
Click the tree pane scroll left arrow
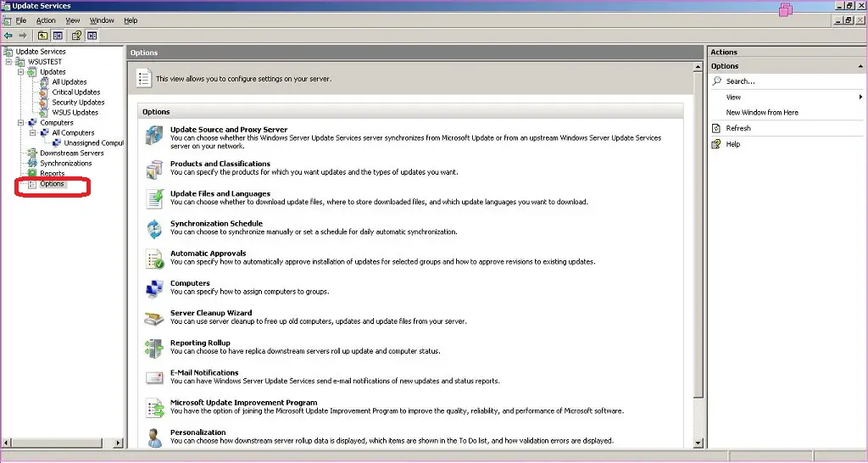tap(7, 443)
